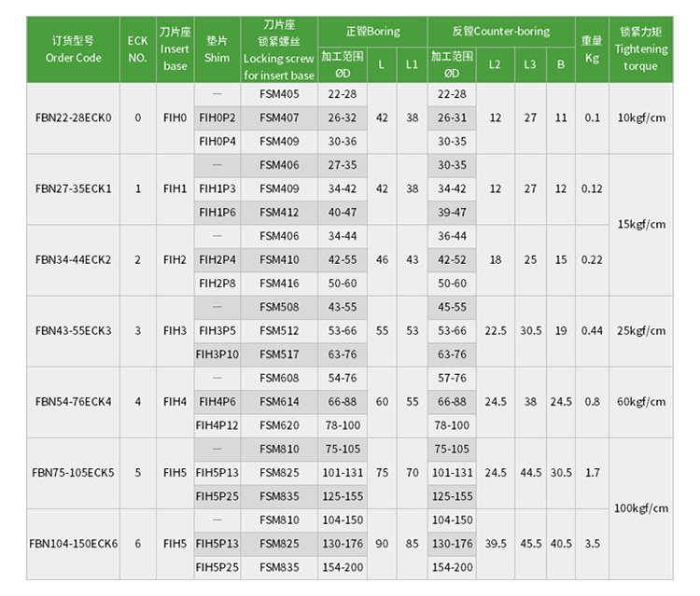The width and height of the screenshot is (700, 596).
Task: Select the FIH2 insert base cell
Action: click(175, 260)
